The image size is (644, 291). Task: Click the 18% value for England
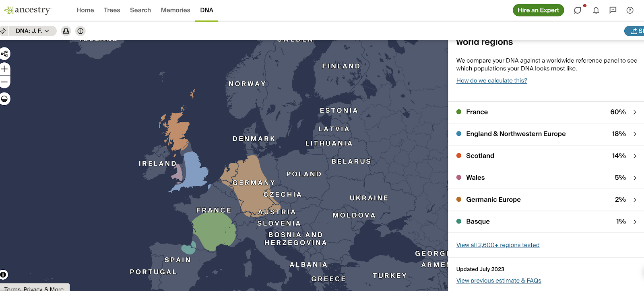pos(619,134)
